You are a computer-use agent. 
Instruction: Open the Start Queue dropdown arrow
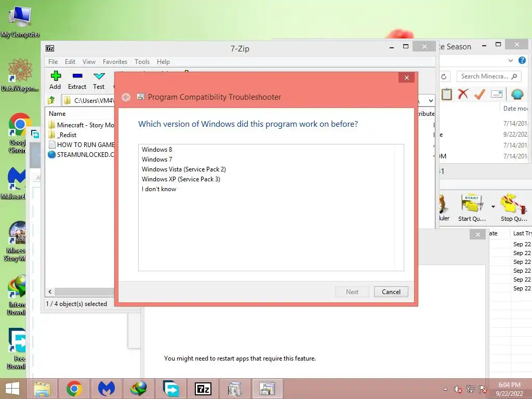pos(493,206)
